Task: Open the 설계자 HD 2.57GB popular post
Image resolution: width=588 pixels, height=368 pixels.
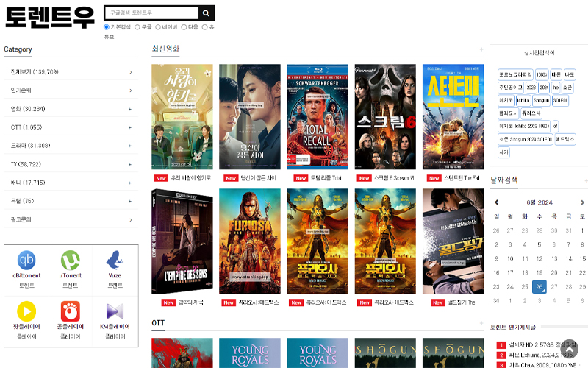Action: tap(541, 344)
